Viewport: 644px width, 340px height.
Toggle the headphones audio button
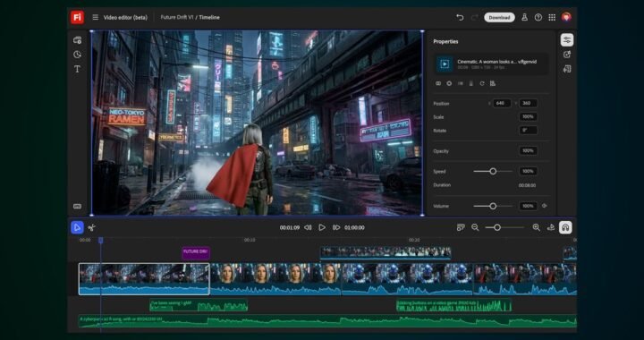pyautogui.click(x=565, y=227)
